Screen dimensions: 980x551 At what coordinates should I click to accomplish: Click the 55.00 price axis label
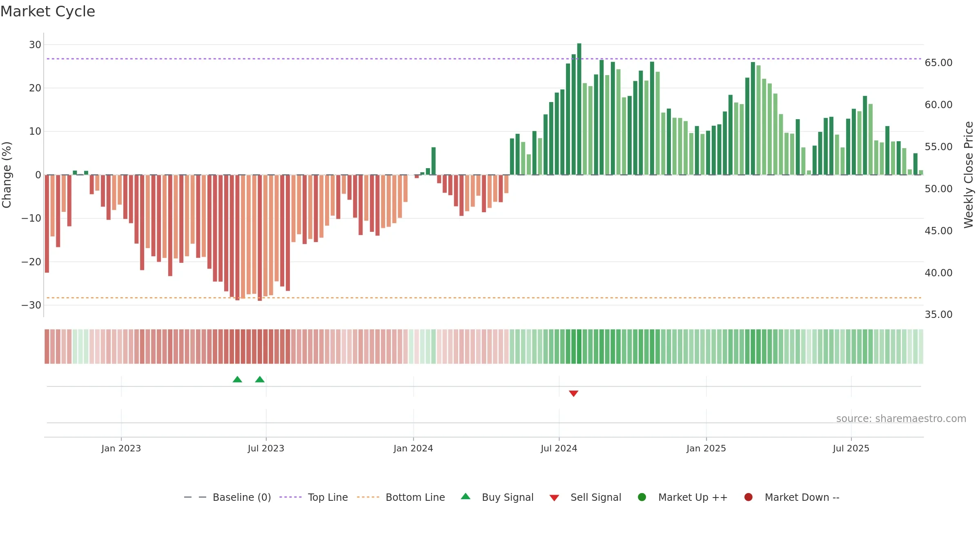pos(939,147)
